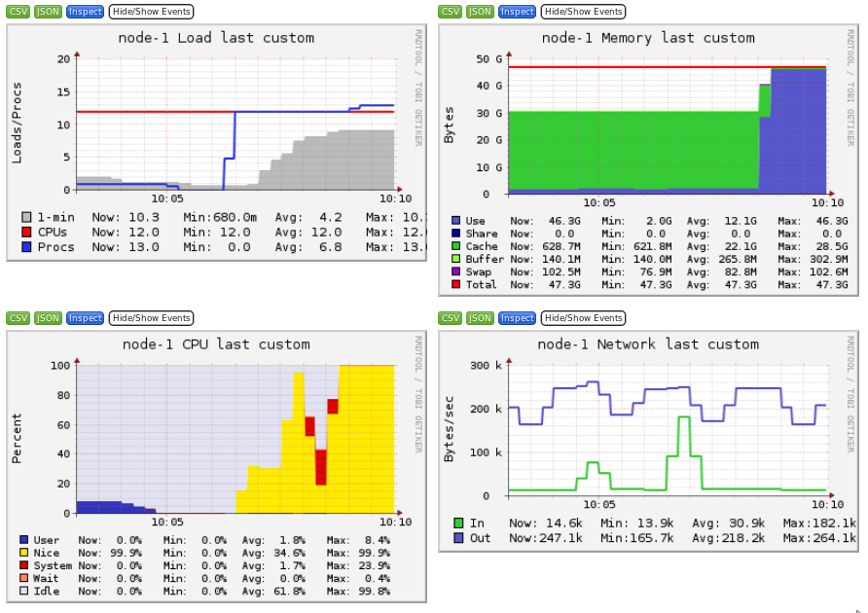The height and width of the screenshot is (613, 868).
Task: Export CSV for node-1 Memory graph
Action: click(450, 12)
